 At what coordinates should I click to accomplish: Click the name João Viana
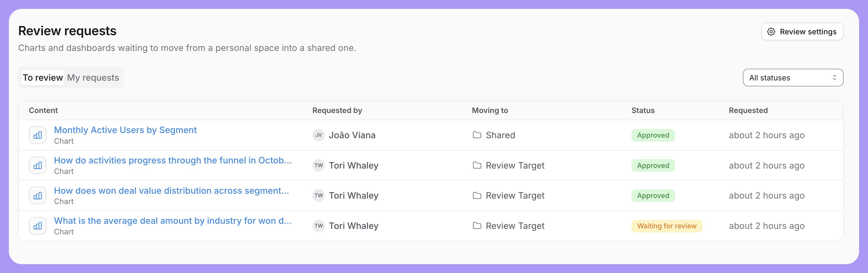click(352, 135)
